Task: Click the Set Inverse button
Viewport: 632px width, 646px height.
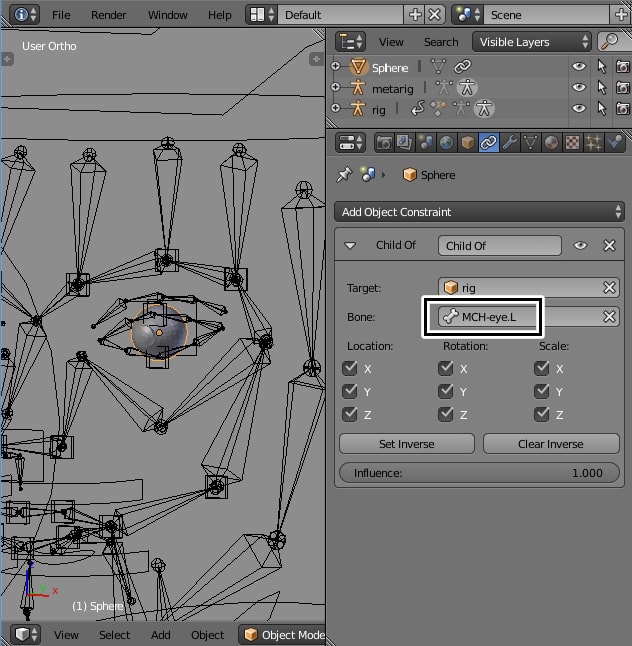Action: coord(407,444)
